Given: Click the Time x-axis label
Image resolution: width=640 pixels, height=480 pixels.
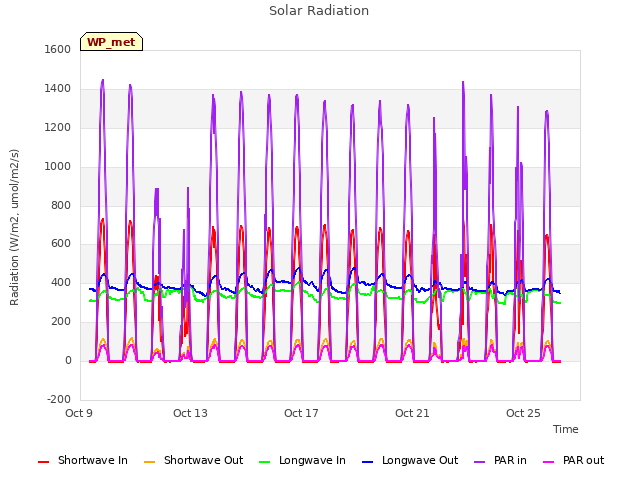Looking at the screenshot, I should (566, 429).
